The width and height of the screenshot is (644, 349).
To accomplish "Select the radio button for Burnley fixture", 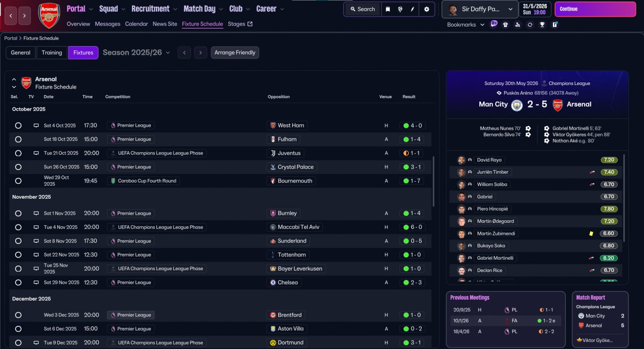I will [x=18, y=213].
